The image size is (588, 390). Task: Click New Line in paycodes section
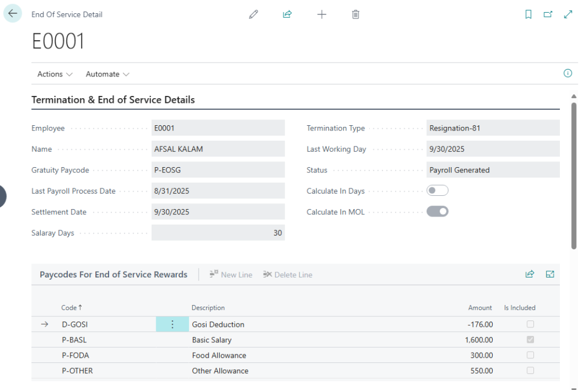(231, 275)
